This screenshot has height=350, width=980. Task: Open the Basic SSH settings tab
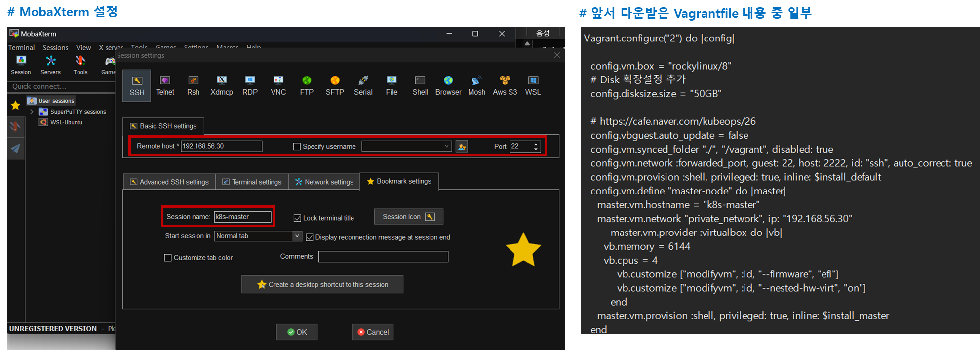tap(163, 126)
